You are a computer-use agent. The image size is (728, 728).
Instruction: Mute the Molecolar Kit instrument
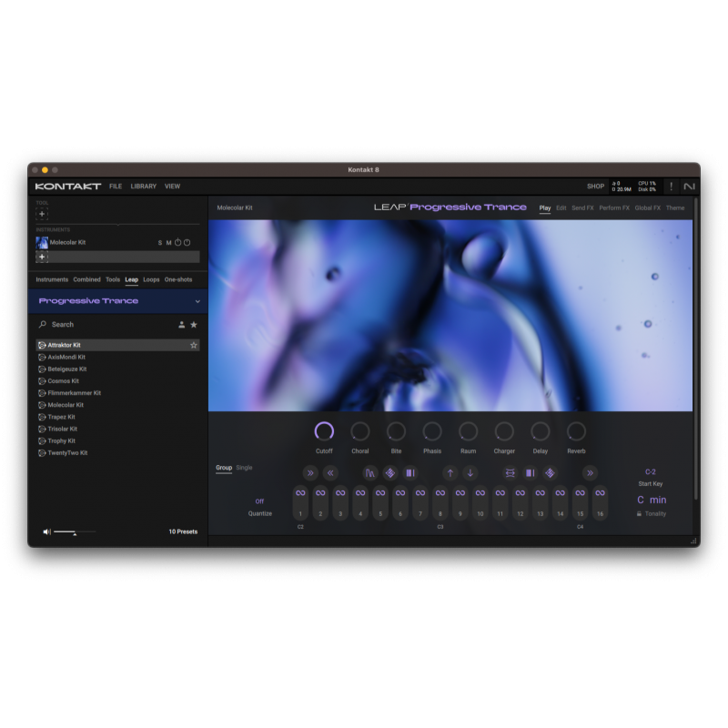pos(169,243)
